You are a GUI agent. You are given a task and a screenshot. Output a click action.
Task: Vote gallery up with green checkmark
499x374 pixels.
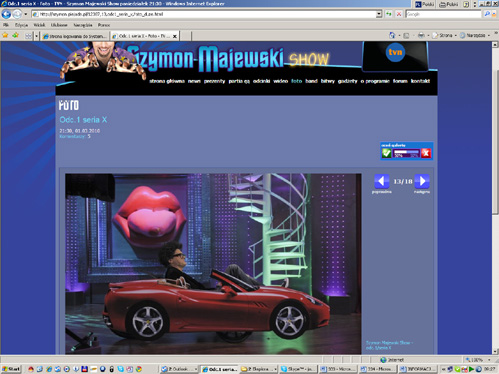(386, 153)
